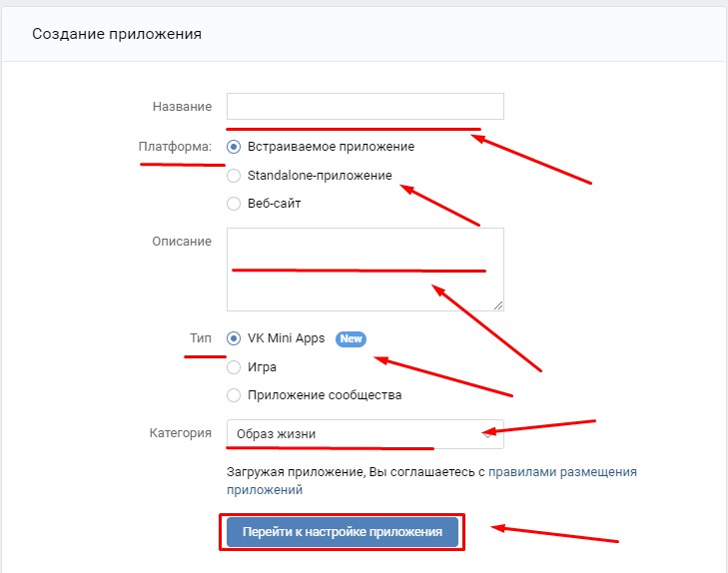The image size is (728, 573).
Task: Select the Приложение сообщества radio button
Action: pos(234,395)
